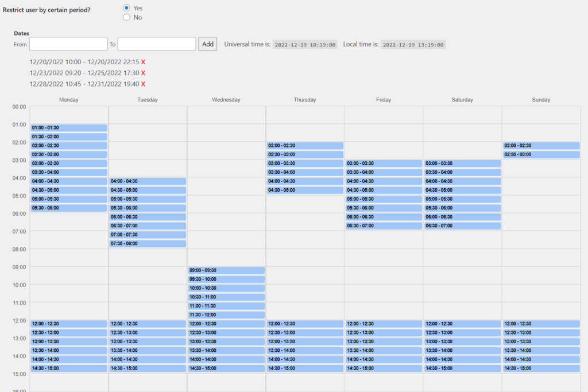Click the Add button

click(207, 44)
